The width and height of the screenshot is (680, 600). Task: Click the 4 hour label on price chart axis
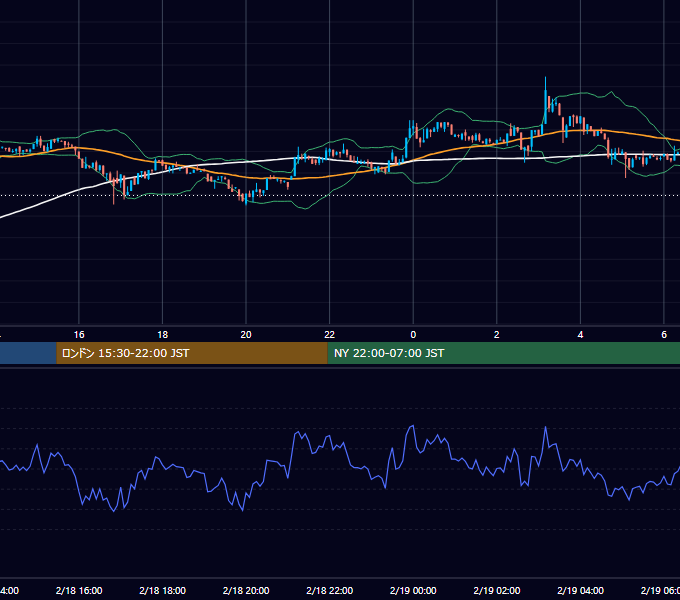[580, 335]
